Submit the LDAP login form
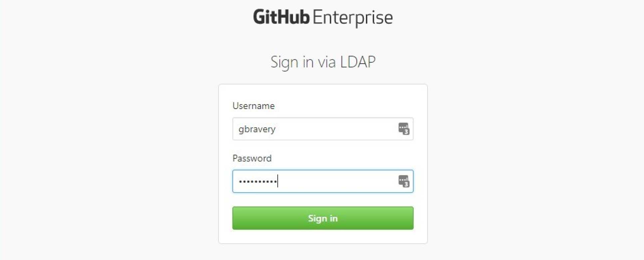Image resolution: width=644 pixels, height=260 pixels. (x=323, y=218)
